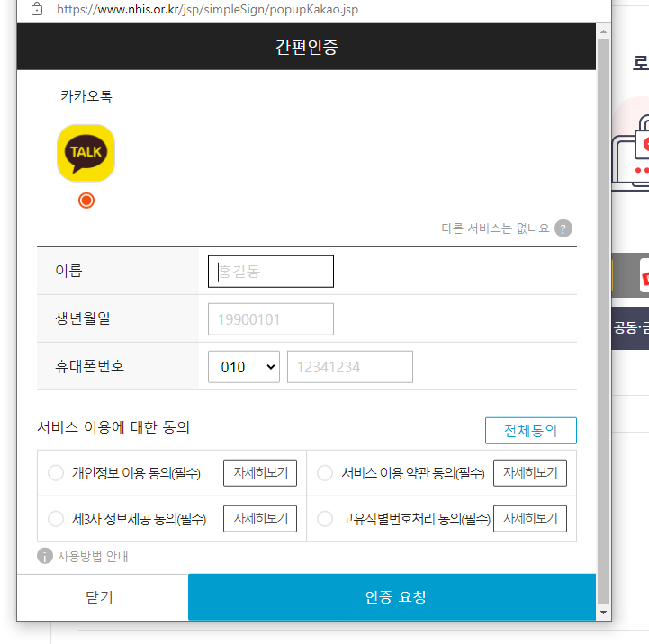
Task: Click the scrollbar up arrow
Action: click(x=603, y=31)
